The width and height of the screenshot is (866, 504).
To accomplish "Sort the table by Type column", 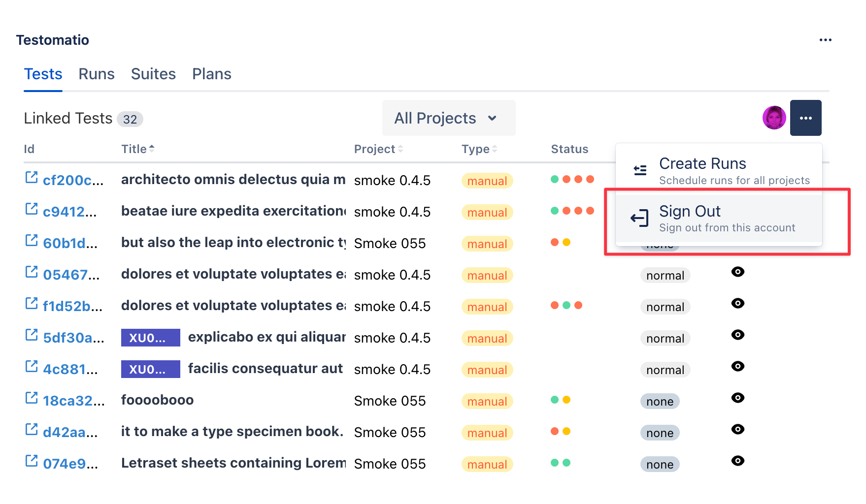I will pos(479,149).
